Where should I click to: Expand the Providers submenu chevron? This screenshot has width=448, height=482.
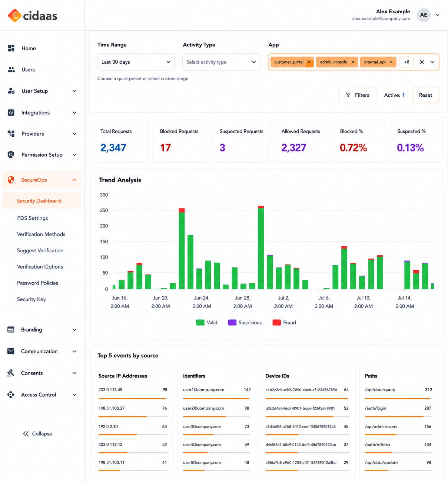click(x=74, y=134)
